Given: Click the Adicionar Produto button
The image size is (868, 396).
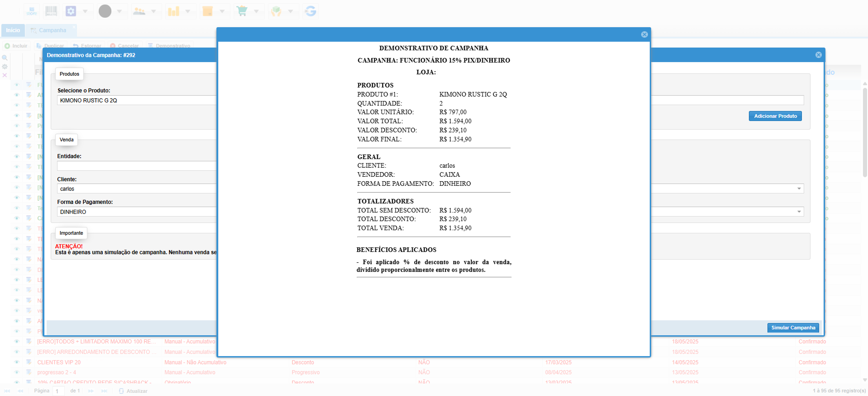Looking at the screenshot, I should 775,116.
